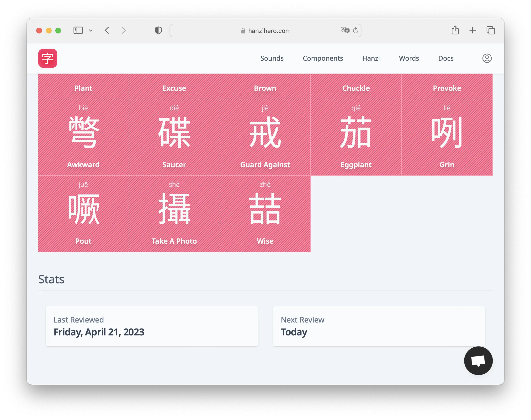531x420 pixels.
Task: Maximize window with green button
Action: [x=58, y=31]
